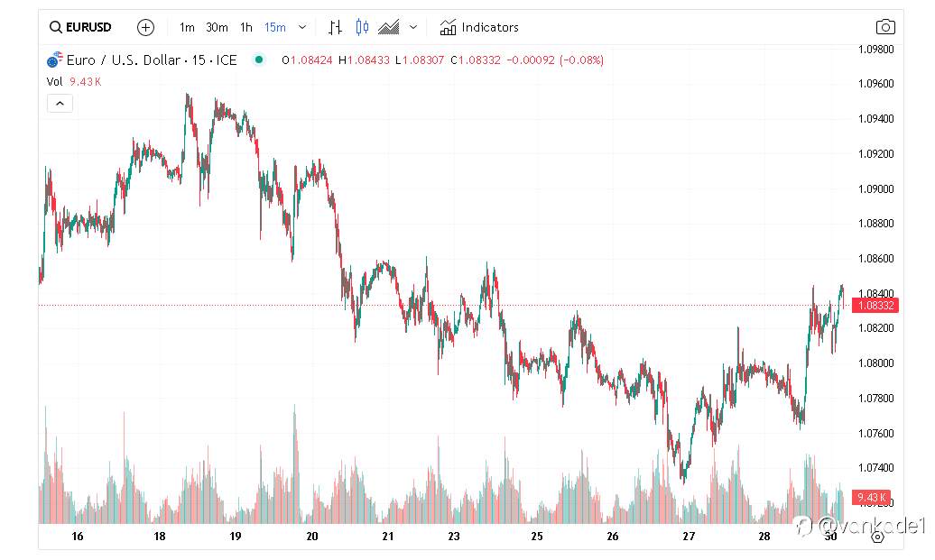This screenshot has width=935, height=560.
Task: Switch to area chart style
Action: pos(389,27)
